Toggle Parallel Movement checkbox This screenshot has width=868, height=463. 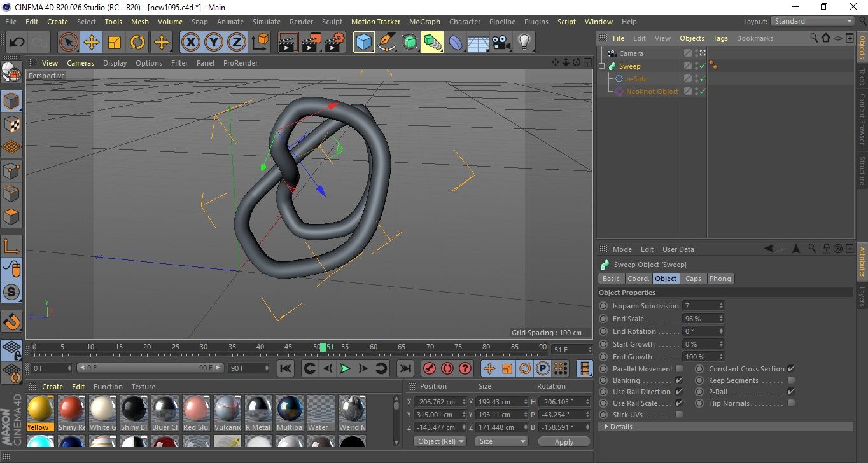coord(679,369)
